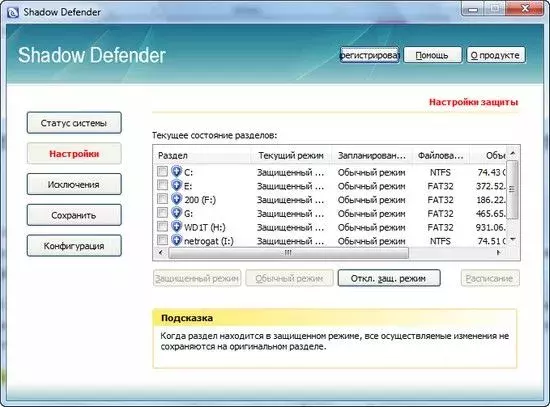Go to the Сохранить section
The height and width of the screenshot is (407, 550).
(74, 215)
